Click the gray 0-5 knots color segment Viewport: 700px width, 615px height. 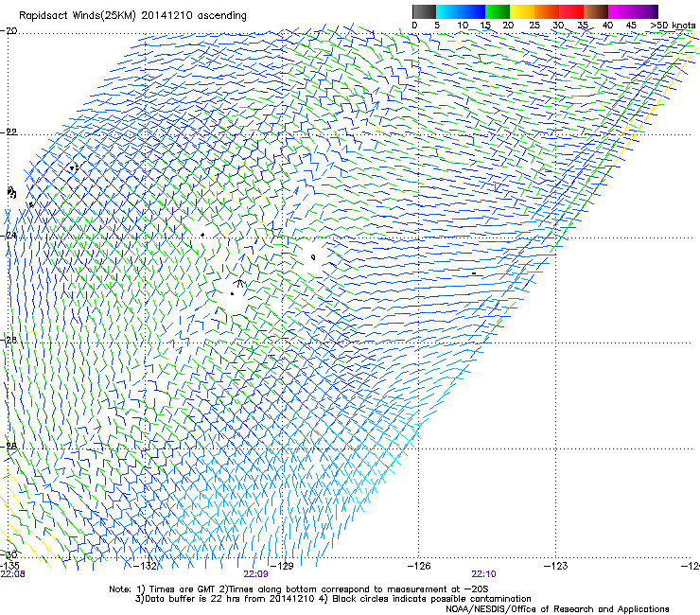pos(424,11)
